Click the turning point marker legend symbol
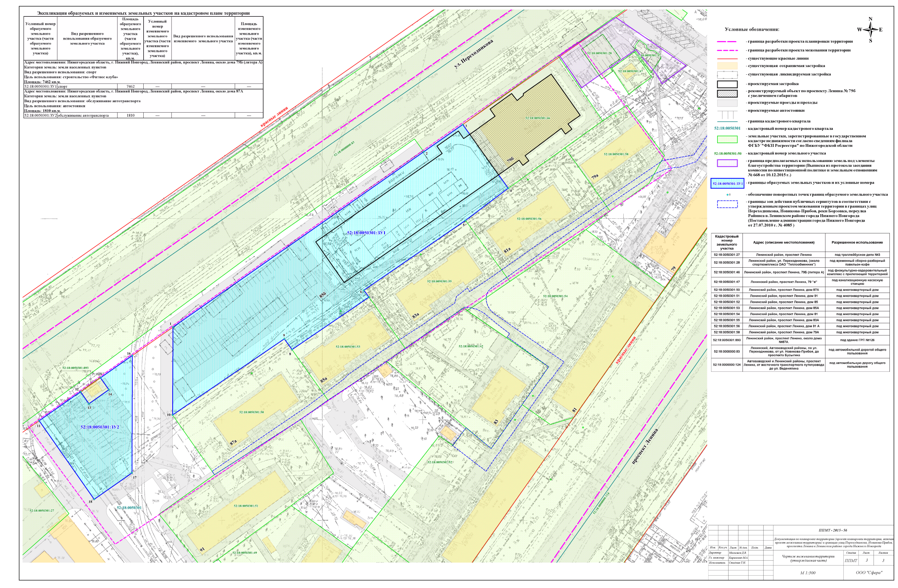 coord(729,195)
